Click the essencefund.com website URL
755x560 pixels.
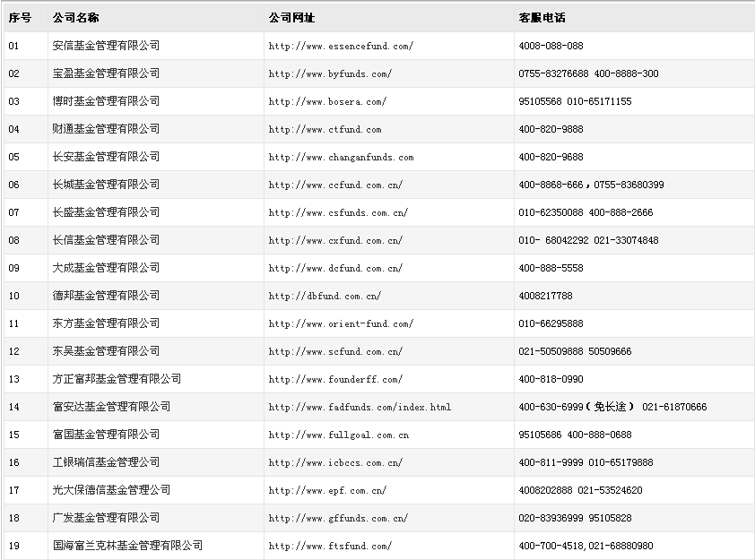pyautogui.click(x=341, y=47)
